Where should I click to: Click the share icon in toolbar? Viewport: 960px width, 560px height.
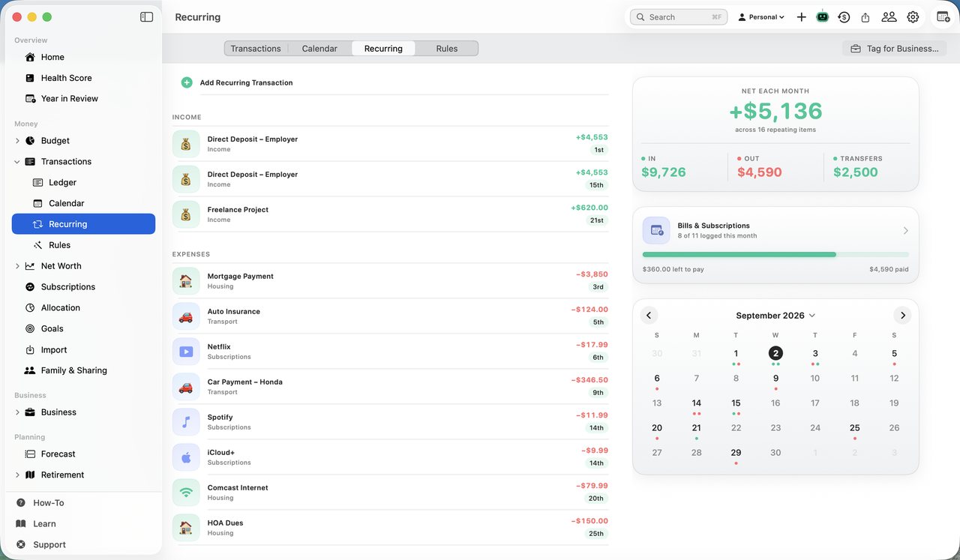click(865, 16)
